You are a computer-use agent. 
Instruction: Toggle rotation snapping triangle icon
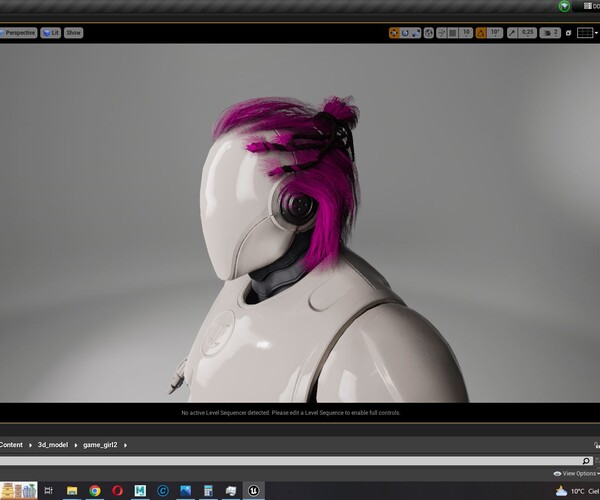481,33
